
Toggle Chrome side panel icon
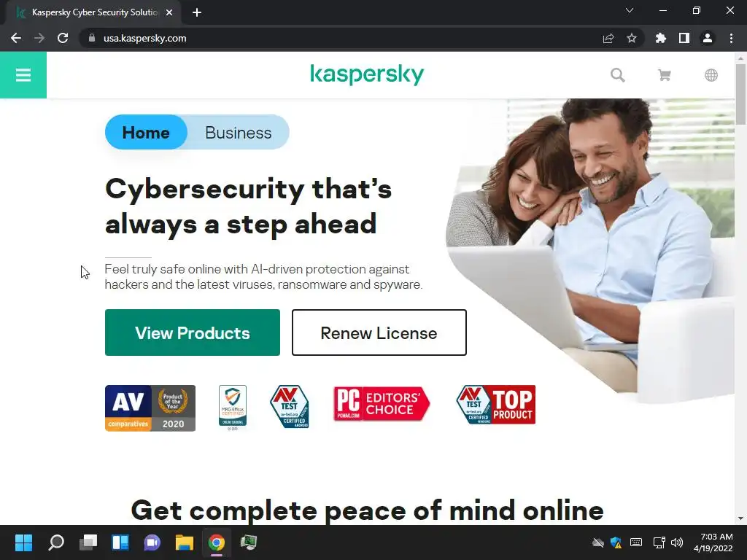pos(684,38)
